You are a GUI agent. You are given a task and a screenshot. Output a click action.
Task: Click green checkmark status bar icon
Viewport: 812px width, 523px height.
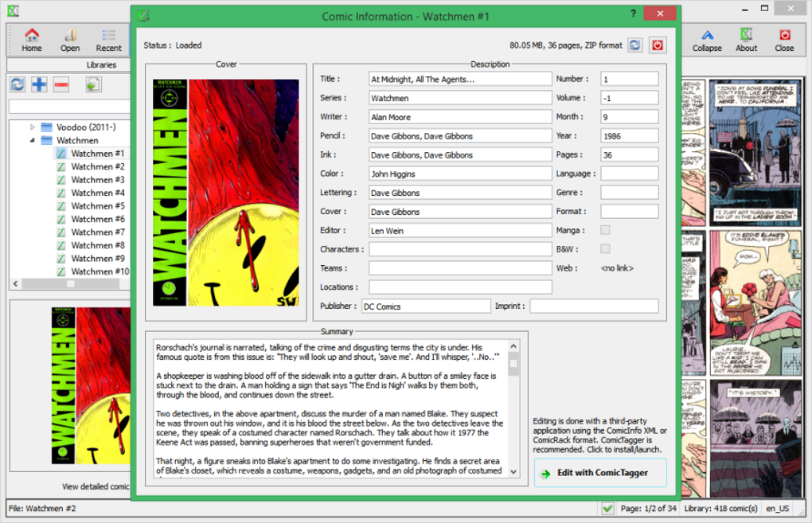(x=608, y=509)
